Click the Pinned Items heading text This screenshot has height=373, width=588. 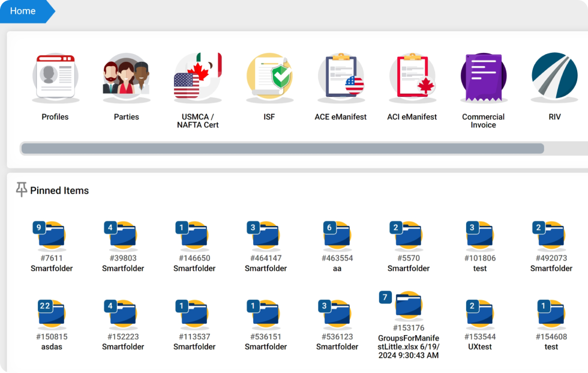click(59, 190)
